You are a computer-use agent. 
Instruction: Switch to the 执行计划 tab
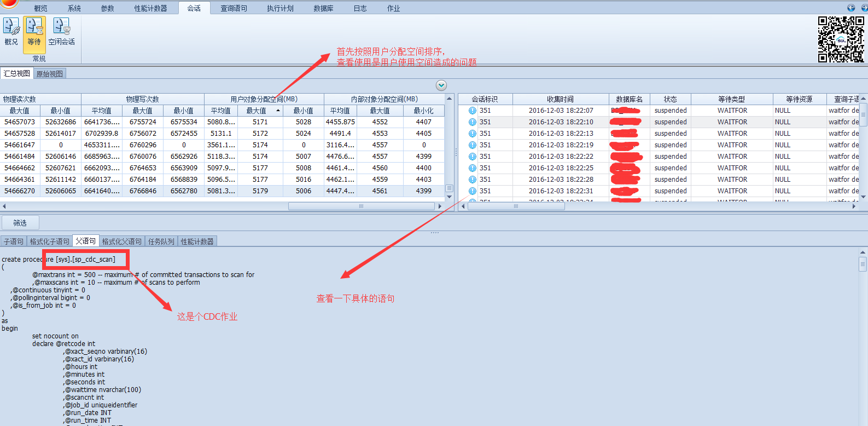click(x=281, y=8)
